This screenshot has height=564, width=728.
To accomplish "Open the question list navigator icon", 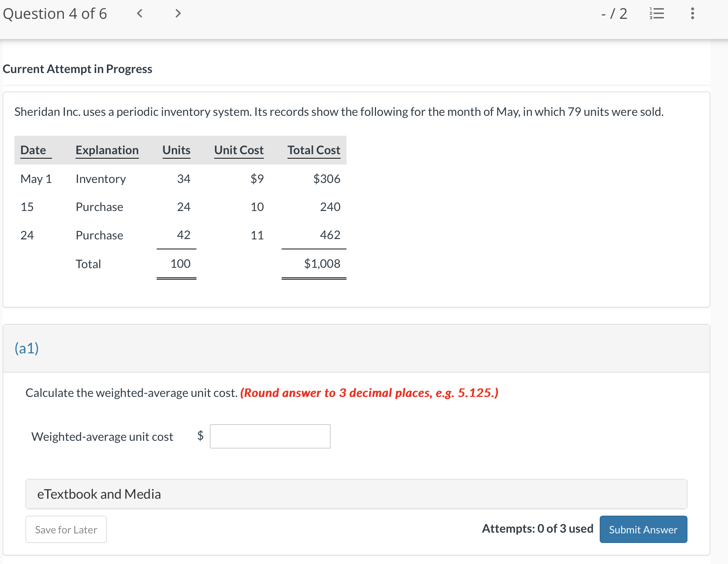I will click(x=657, y=14).
